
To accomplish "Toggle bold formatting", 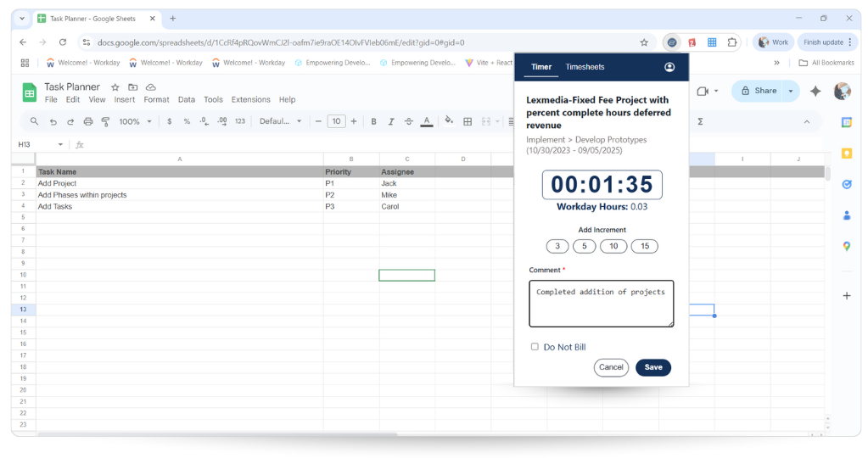I will click(373, 121).
